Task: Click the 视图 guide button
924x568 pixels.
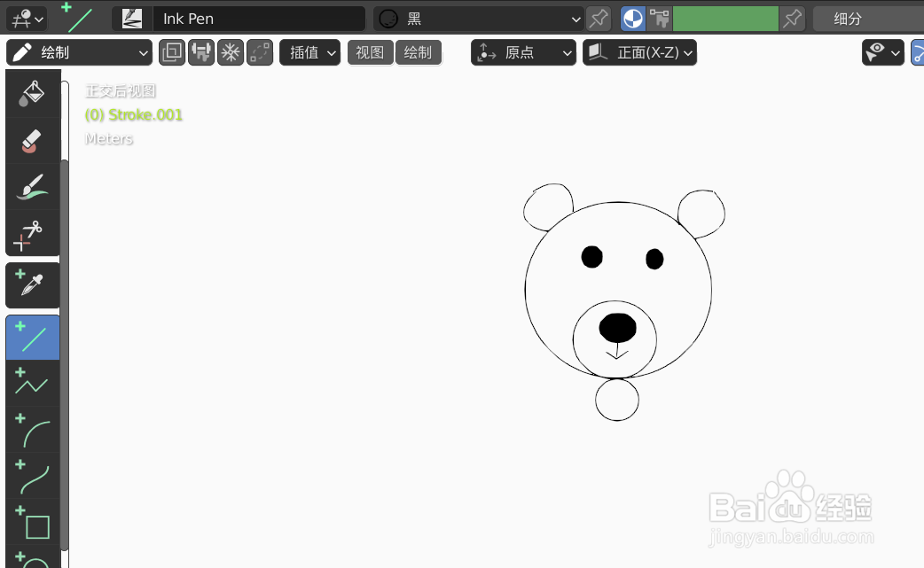Action: pos(370,52)
